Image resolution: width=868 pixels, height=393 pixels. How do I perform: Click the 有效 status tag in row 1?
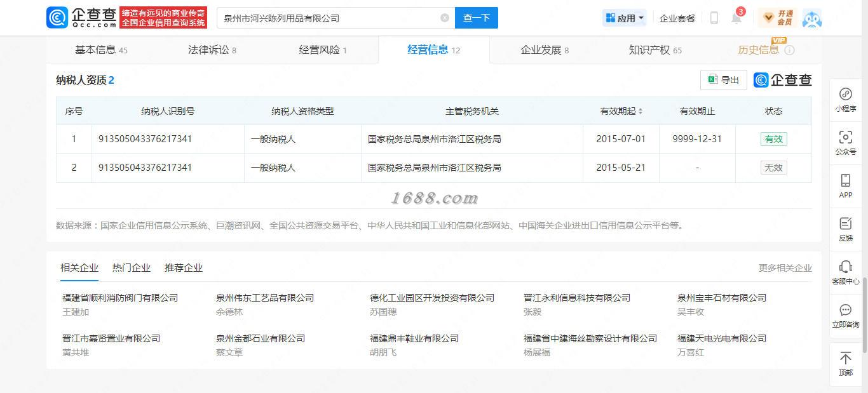point(773,139)
